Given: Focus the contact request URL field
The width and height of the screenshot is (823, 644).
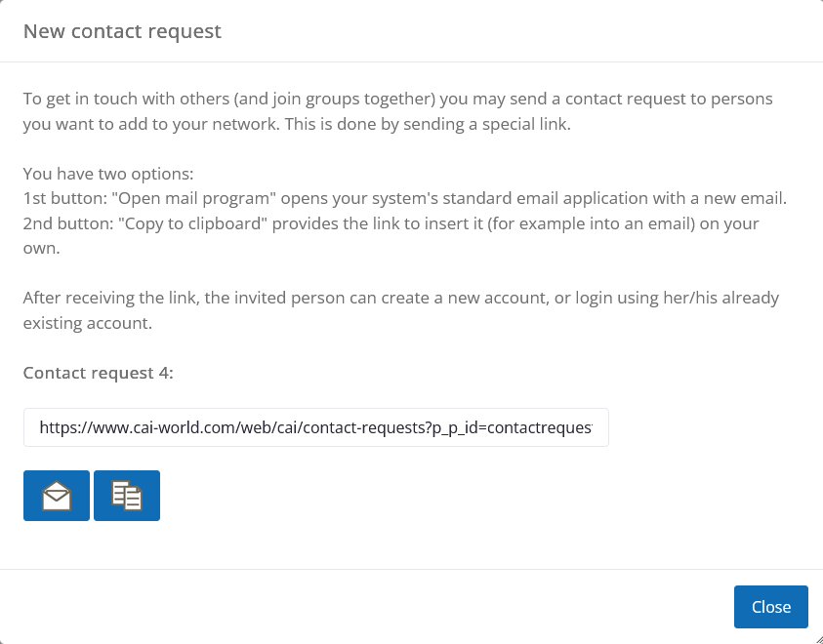Looking at the screenshot, I should tap(316, 427).
